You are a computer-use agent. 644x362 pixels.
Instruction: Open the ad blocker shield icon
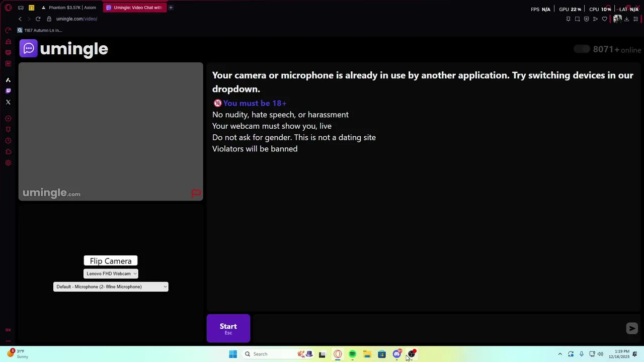pyautogui.click(x=587, y=19)
